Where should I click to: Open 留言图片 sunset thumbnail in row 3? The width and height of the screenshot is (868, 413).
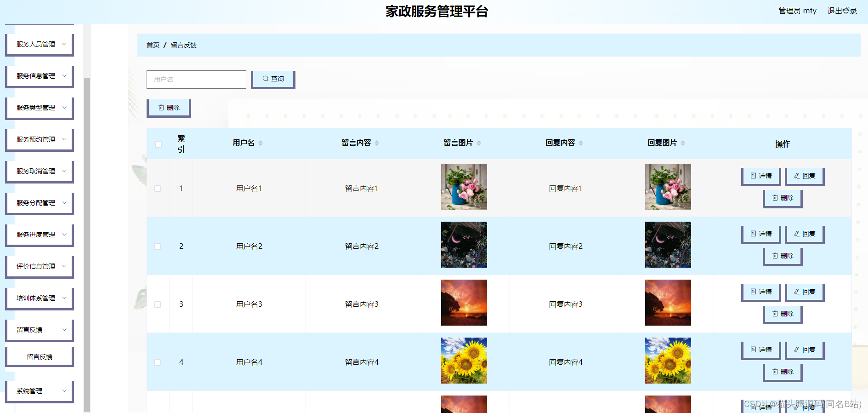click(x=464, y=303)
